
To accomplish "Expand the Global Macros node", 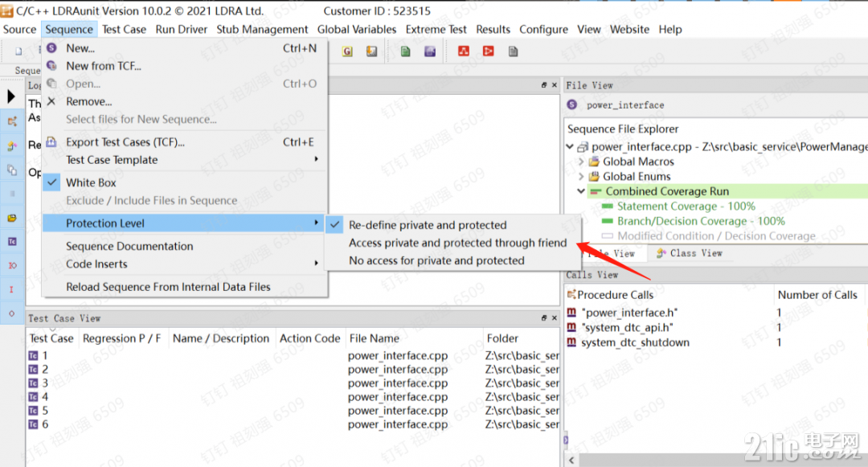I will click(581, 162).
